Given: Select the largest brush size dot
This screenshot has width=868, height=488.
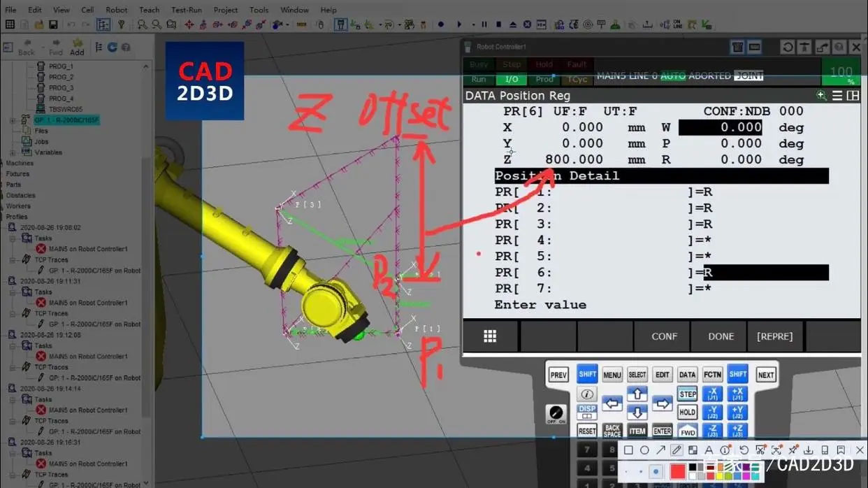Looking at the screenshot, I should coord(656,471).
